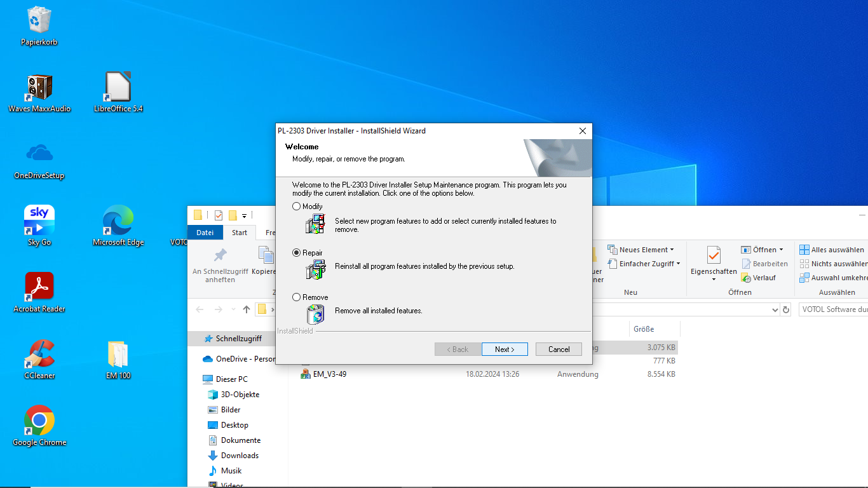868x488 pixels.
Task: Open the Sky Go desktop shortcut
Action: point(39,221)
